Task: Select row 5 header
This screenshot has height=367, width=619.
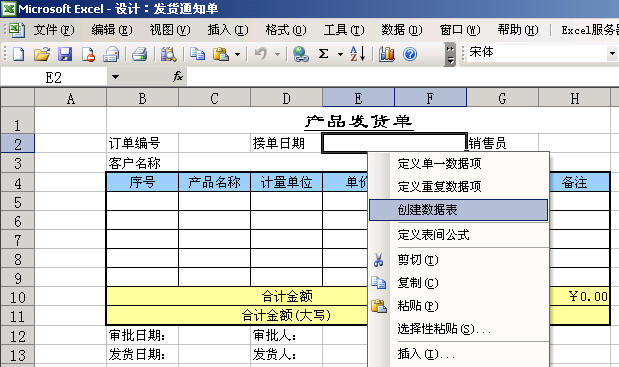Action: pos(17,202)
